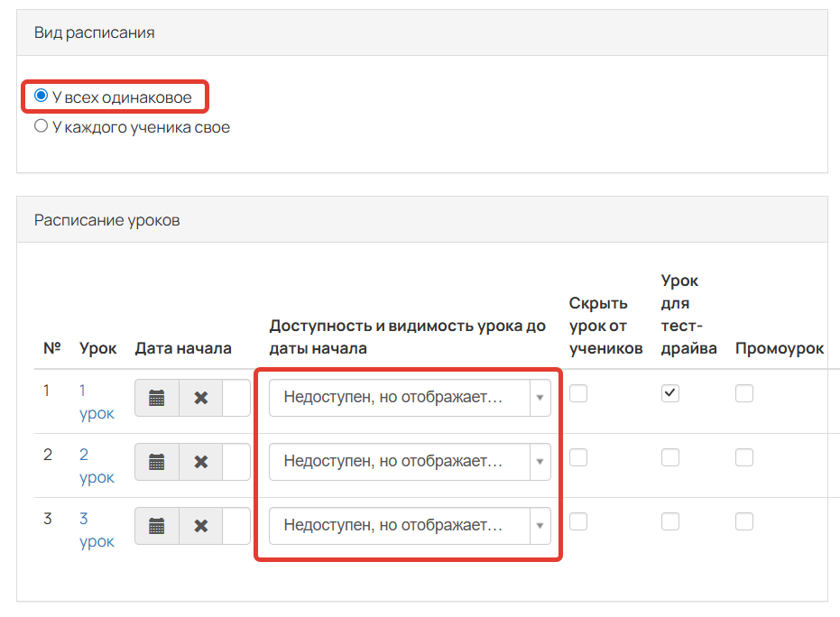
Task: Open calendar picker for lesson 3
Action: point(157,526)
